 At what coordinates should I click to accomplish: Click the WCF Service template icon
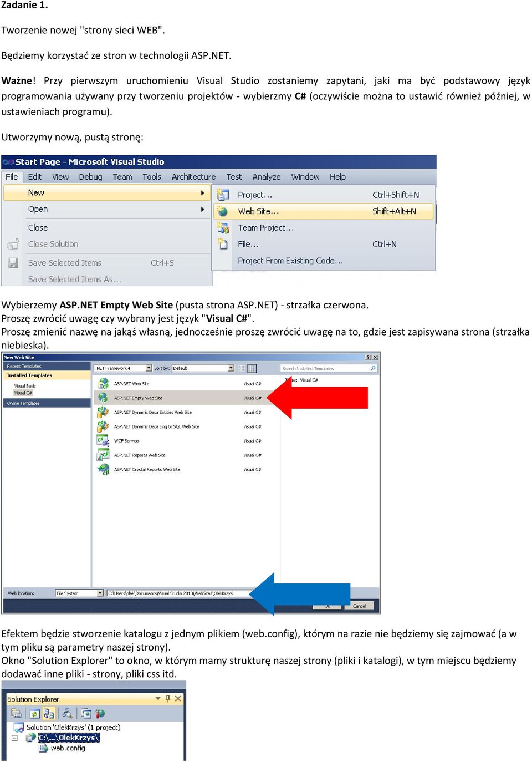[103, 441]
